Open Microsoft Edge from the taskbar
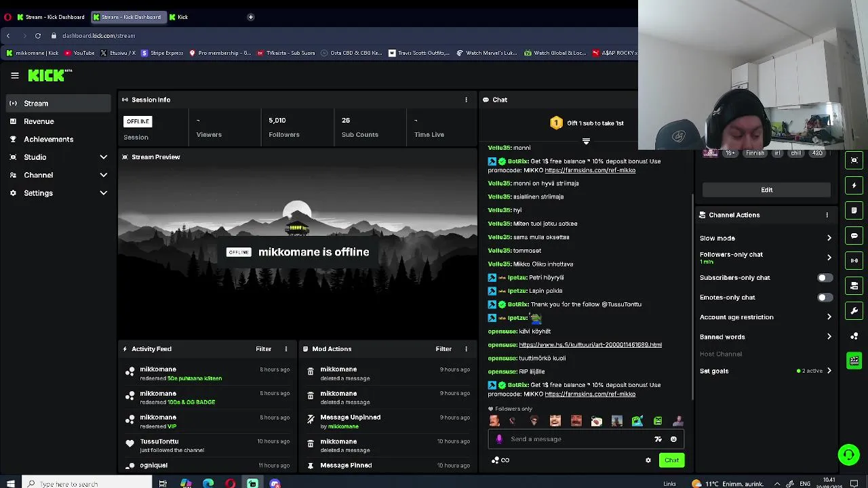Screen dimensions: 868x488 point(208,483)
